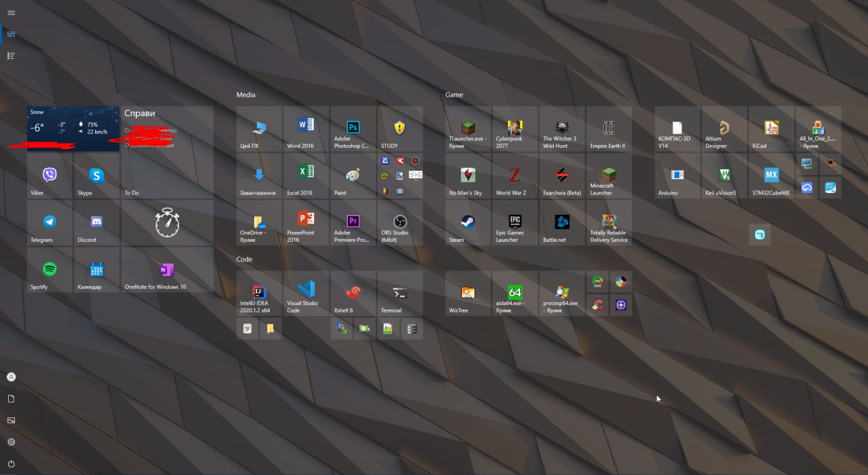Launch aida64.exe shortcut tile
Screen dimensions: 868x475
tap(515, 293)
